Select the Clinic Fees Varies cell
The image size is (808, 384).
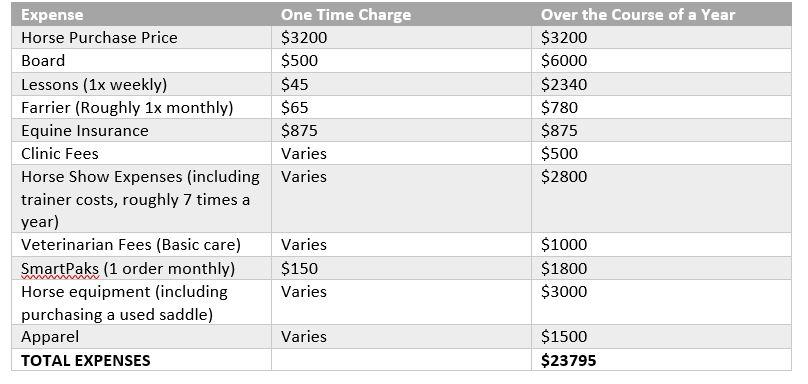401,154
